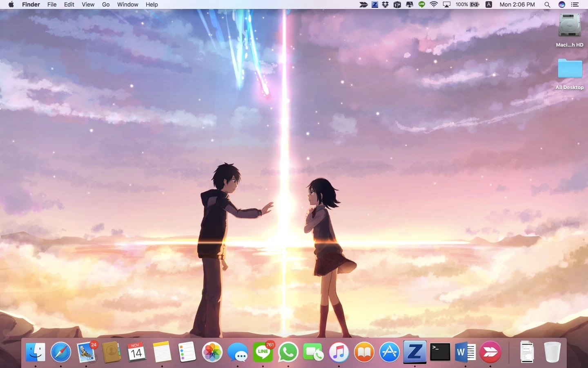Viewport: 588px width, 368px height.
Task: Launch the Photos app
Action: pyautogui.click(x=212, y=352)
